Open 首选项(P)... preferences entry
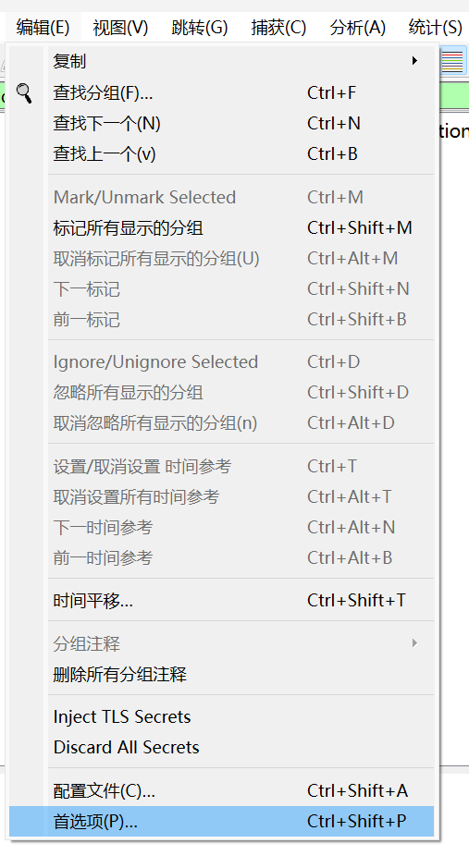Screen dimensions: 469x868 [x=221, y=822]
